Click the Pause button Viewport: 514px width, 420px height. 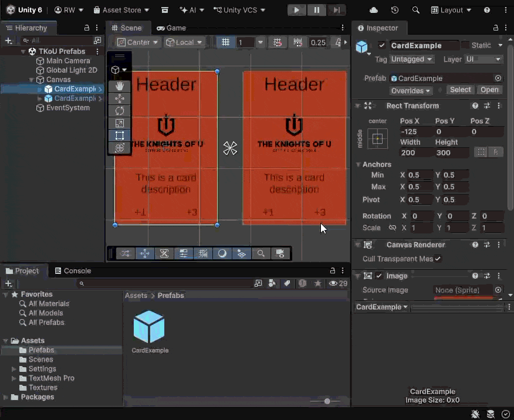pyautogui.click(x=317, y=10)
